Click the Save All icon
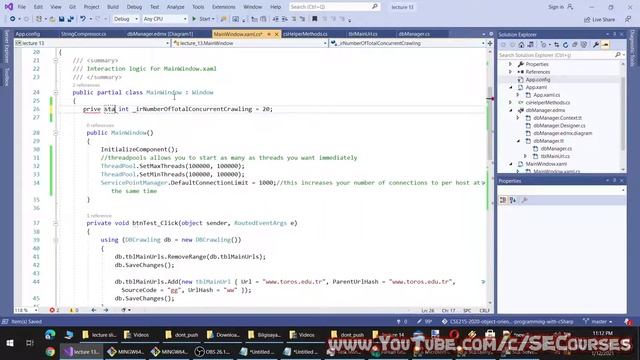Screen dimensions: 640x360 (71, 19)
